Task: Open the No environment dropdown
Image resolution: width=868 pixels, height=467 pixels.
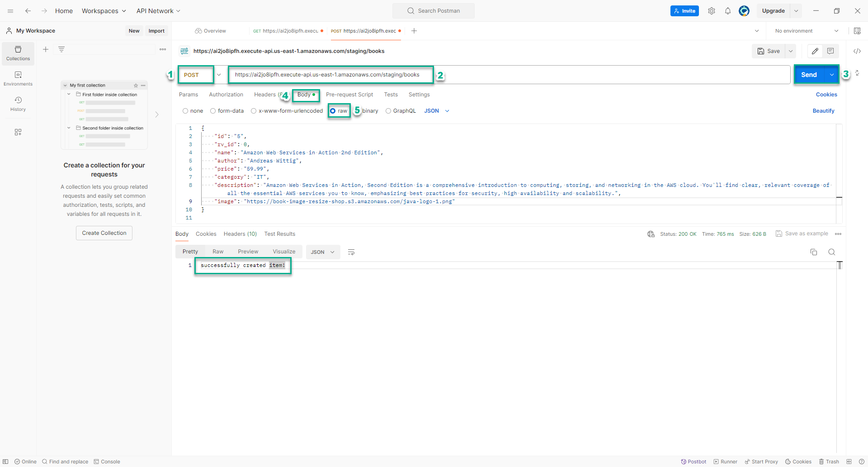Action: pos(807,31)
